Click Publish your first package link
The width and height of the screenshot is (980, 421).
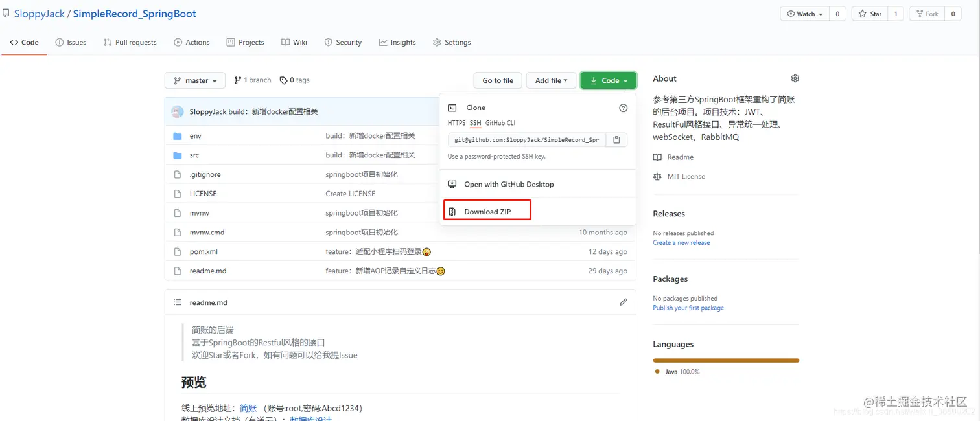(x=688, y=308)
